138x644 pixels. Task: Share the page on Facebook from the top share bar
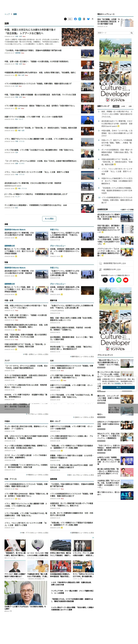click(75, 19)
